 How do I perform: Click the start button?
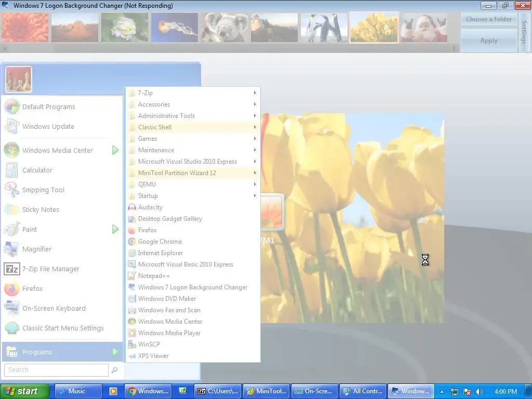coord(24,391)
